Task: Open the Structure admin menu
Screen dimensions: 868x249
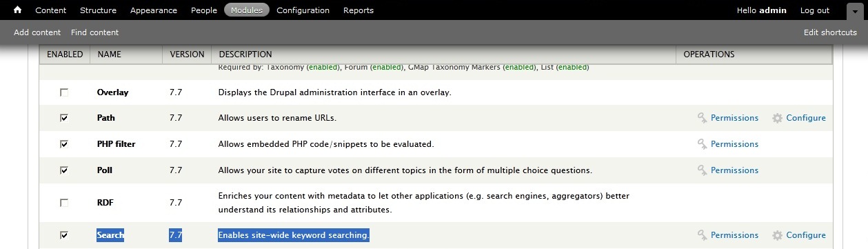Action: click(x=98, y=10)
